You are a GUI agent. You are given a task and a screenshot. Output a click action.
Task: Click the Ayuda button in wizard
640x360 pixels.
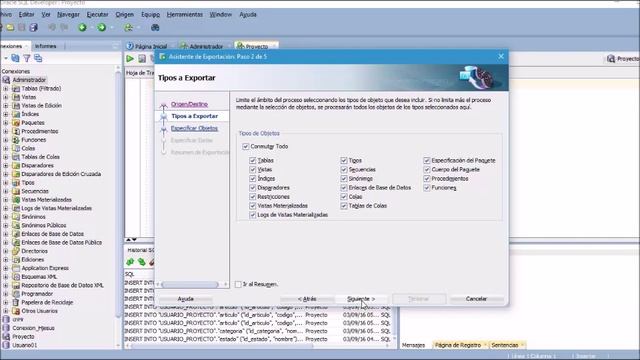[186, 299]
